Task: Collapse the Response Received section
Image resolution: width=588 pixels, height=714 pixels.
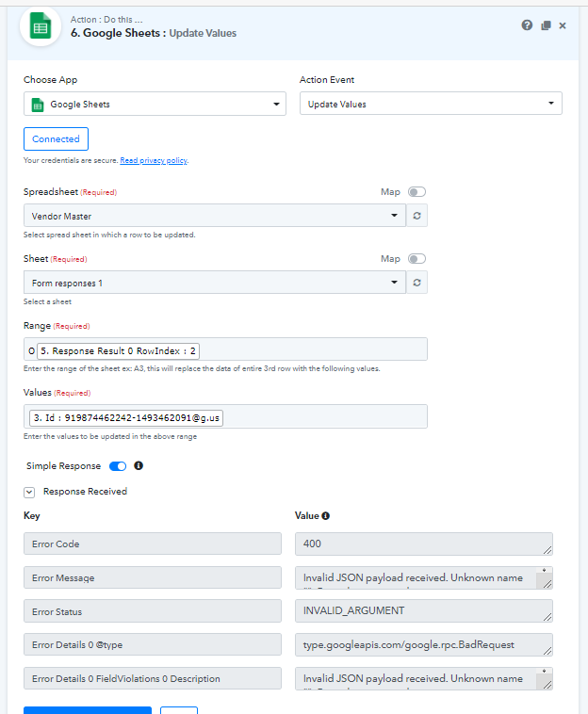Action: [29, 492]
